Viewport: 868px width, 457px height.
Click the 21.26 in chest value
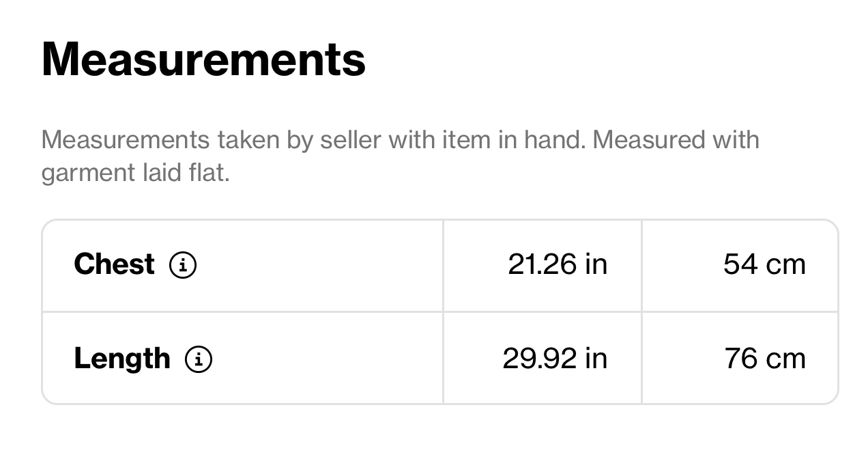558,264
